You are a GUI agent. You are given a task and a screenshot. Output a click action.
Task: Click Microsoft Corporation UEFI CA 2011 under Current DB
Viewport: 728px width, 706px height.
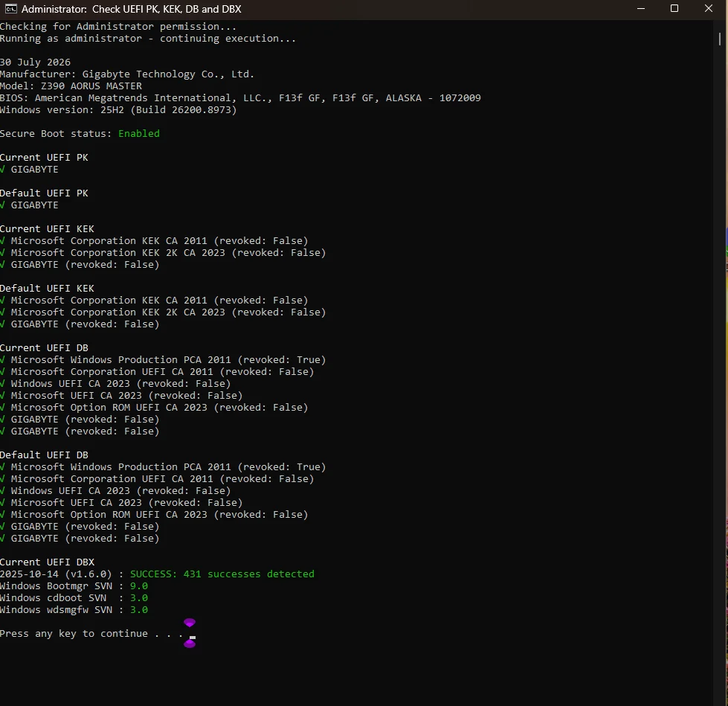click(162, 371)
